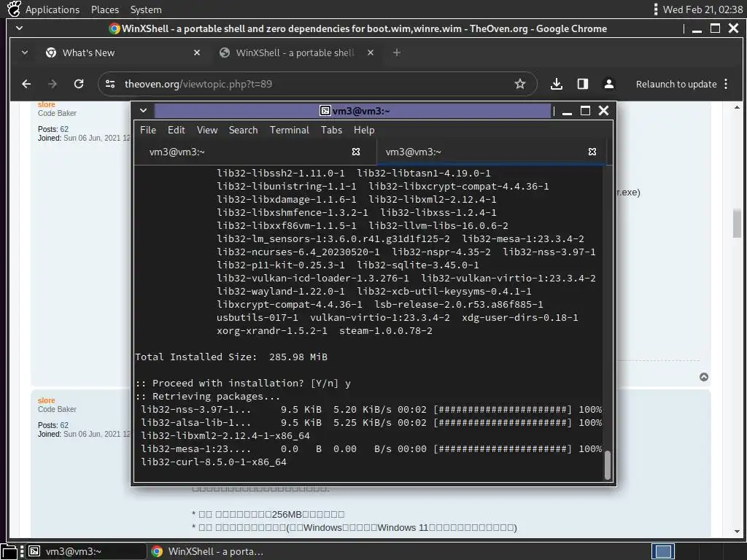Screen dimensions: 747x560
Task: Click 'steam-1.0.0.78-2' package text
Action: click(386, 331)
